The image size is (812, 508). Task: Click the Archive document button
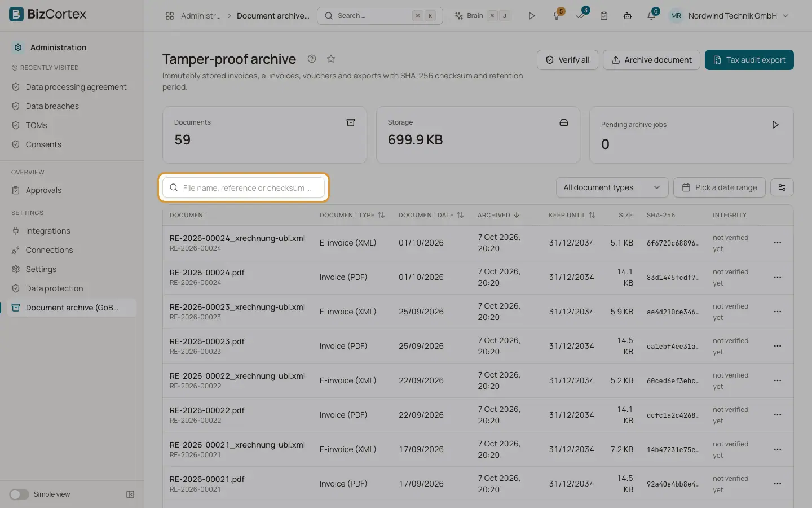coord(651,60)
